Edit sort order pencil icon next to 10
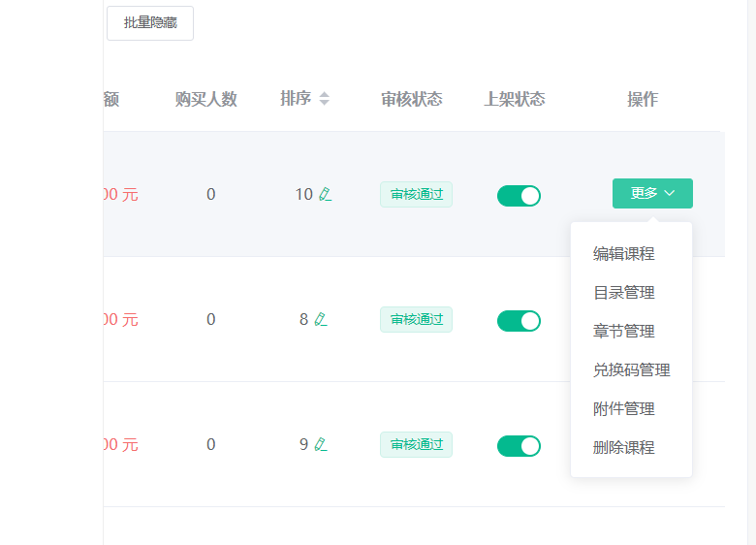The image size is (756, 545). coord(325,194)
